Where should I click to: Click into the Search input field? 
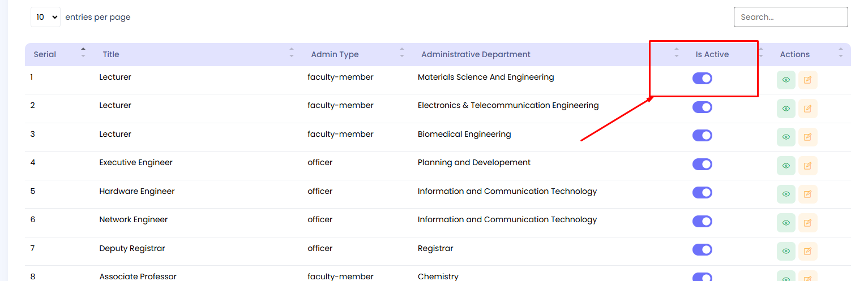pyautogui.click(x=790, y=17)
